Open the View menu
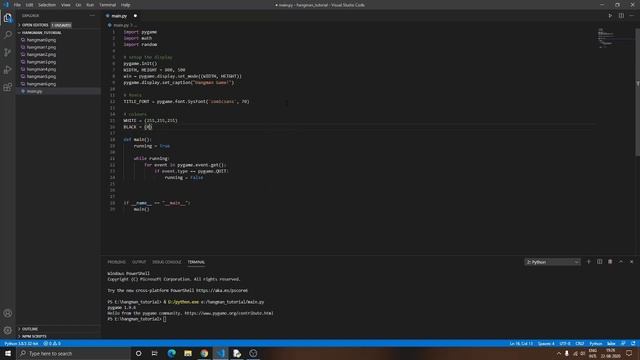The width and height of the screenshot is (640, 360). [66, 5]
